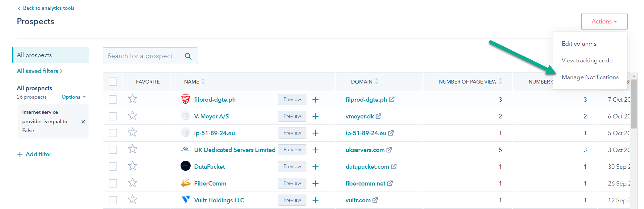This screenshot has height=209, width=644.
Task: Click the DataPacket company logo
Action: click(x=186, y=166)
